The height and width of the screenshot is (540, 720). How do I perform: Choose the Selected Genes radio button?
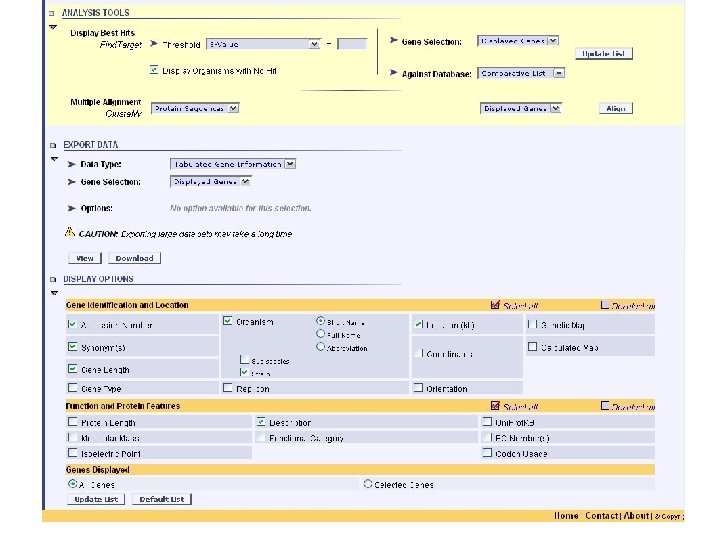(368, 484)
